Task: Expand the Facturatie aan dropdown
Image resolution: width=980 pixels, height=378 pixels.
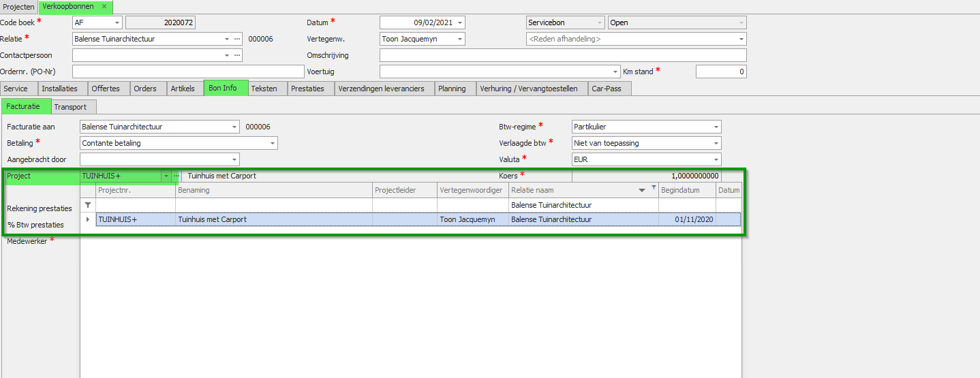Action: click(235, 127)
